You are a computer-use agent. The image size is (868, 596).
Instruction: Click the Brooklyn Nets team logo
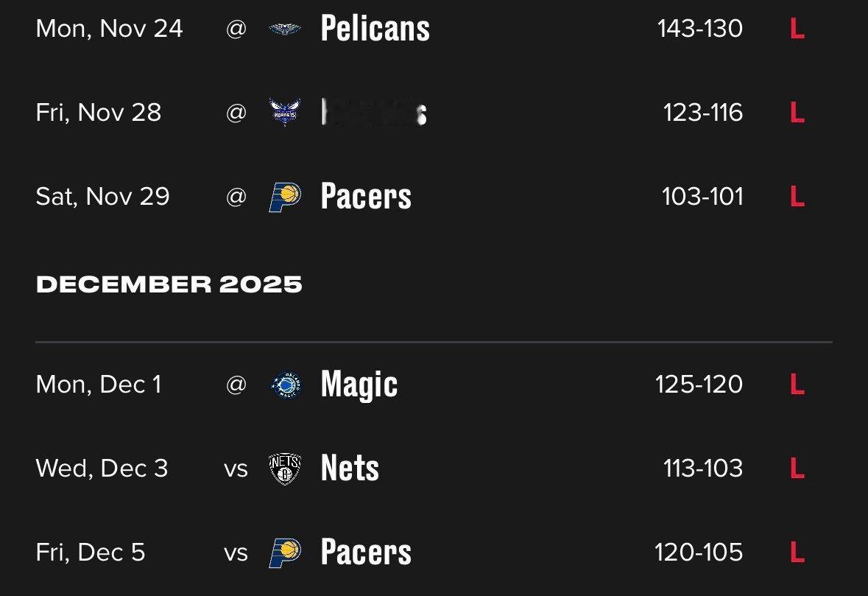(x=285, y=469)
